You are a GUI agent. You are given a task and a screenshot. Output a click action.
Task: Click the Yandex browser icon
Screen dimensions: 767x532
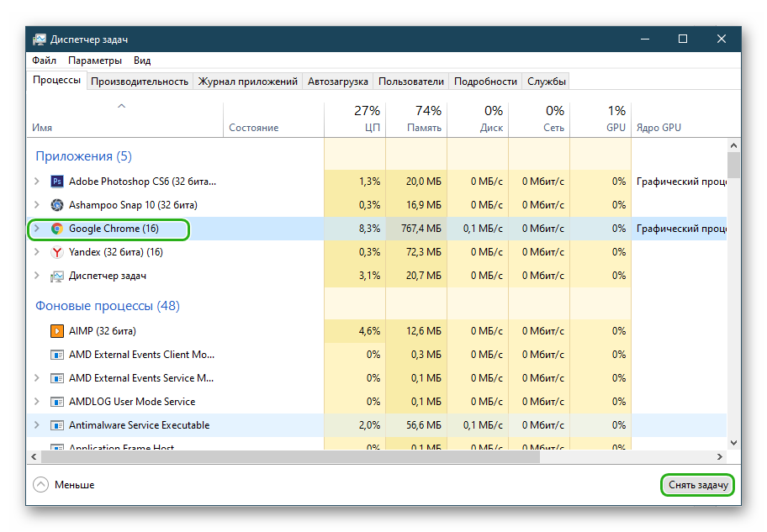pos(57,251)
